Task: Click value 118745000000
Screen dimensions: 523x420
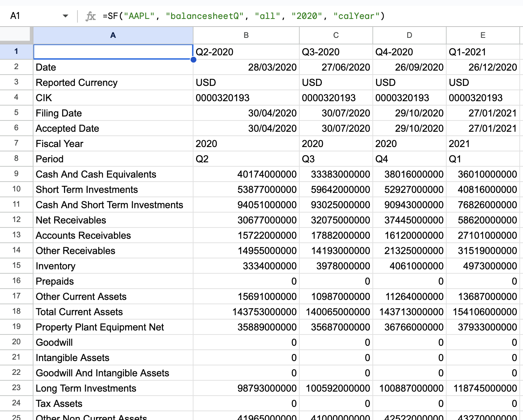Action: (483, 388)
